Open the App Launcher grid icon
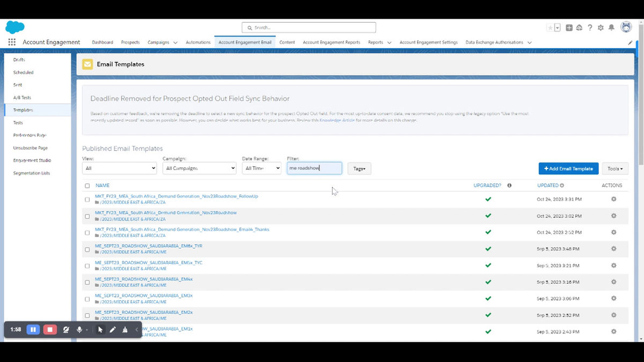Viewport: 644px width, 362px height. click(x=12, y=42)
